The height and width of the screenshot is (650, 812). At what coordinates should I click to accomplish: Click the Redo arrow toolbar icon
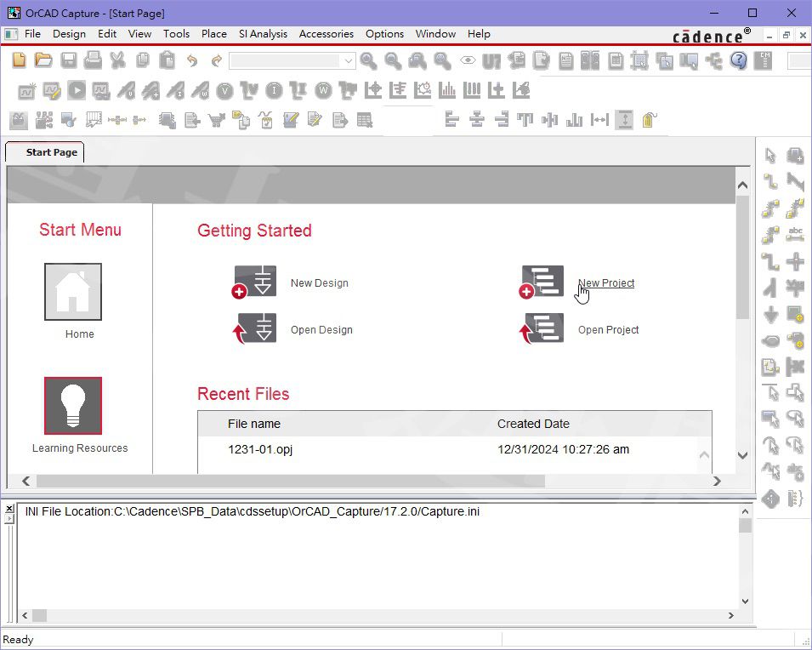coord(217,60)
